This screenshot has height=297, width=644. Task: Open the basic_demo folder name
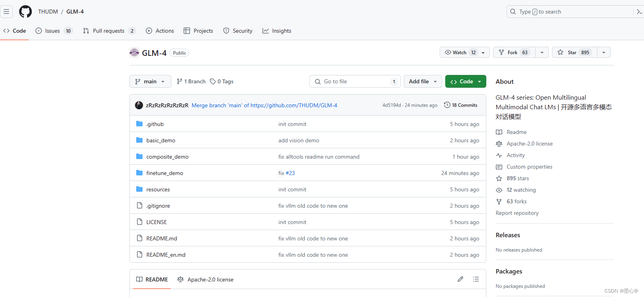161,140
